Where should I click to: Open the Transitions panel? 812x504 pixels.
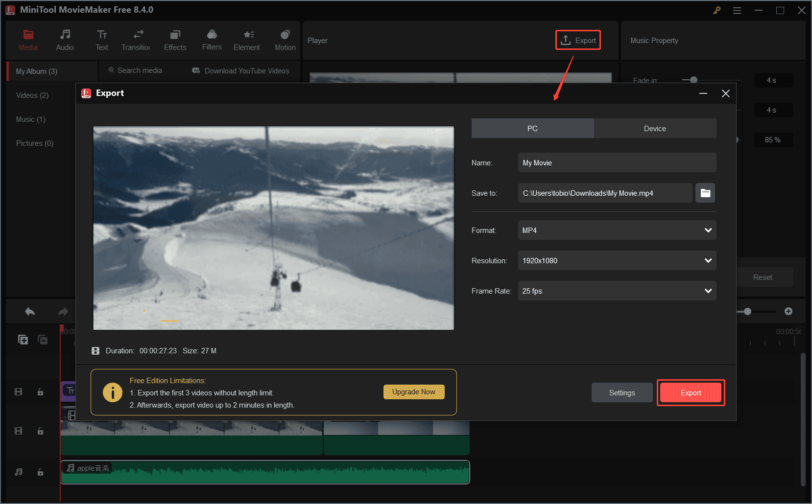point(136,39)
